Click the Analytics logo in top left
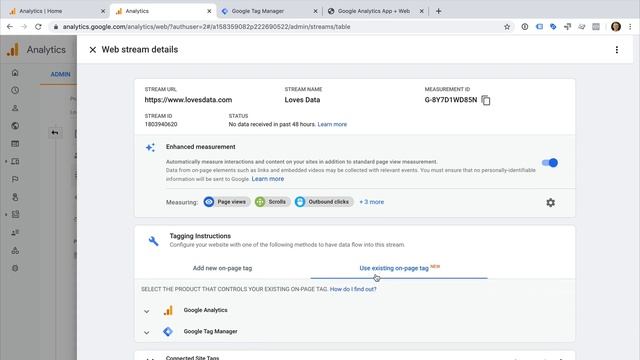This screenshot has height=360, width=640. 13,49
